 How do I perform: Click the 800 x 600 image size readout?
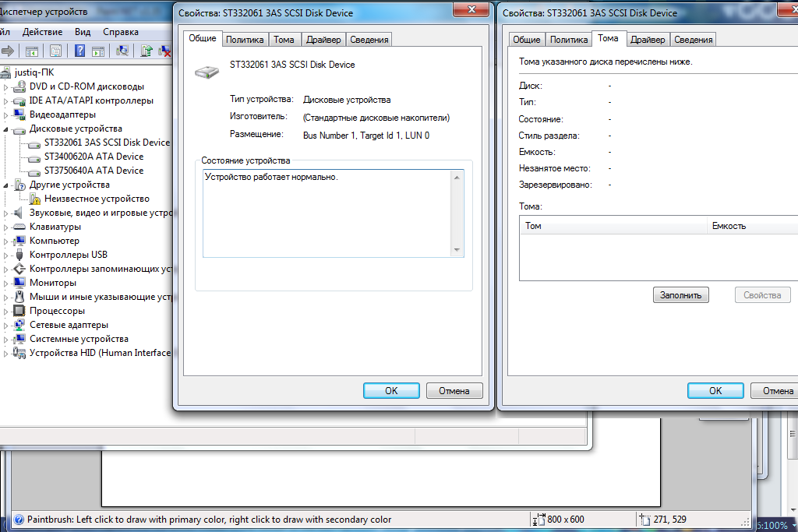(566, 520)
